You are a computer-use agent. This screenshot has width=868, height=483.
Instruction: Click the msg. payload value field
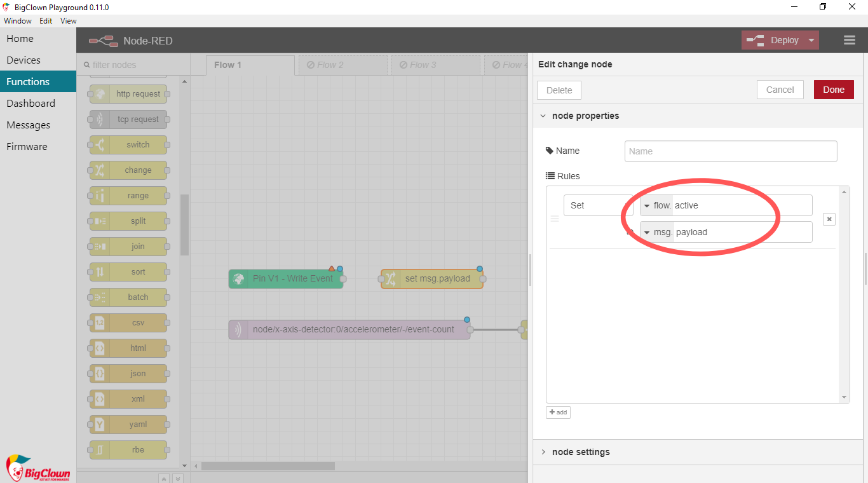(742, 232)
